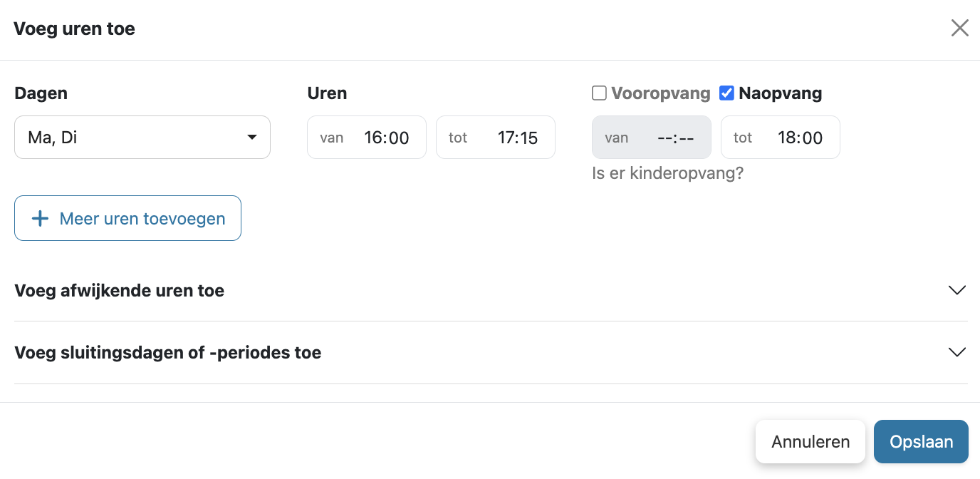Click chevron next to afwijkende uren
The image size is (980, 479).
957,290
